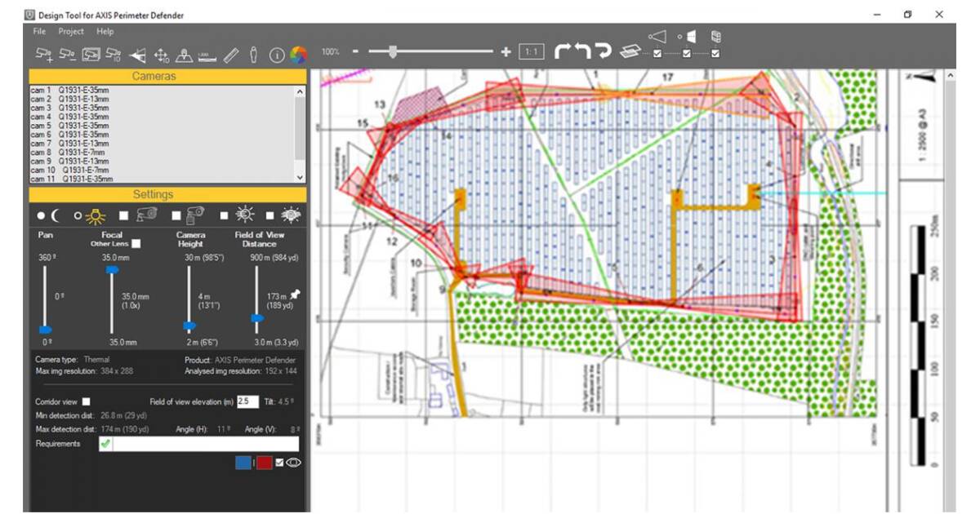Activate the Move Camera tool
This screenshot has height=514, width=980.
(162, 53)
